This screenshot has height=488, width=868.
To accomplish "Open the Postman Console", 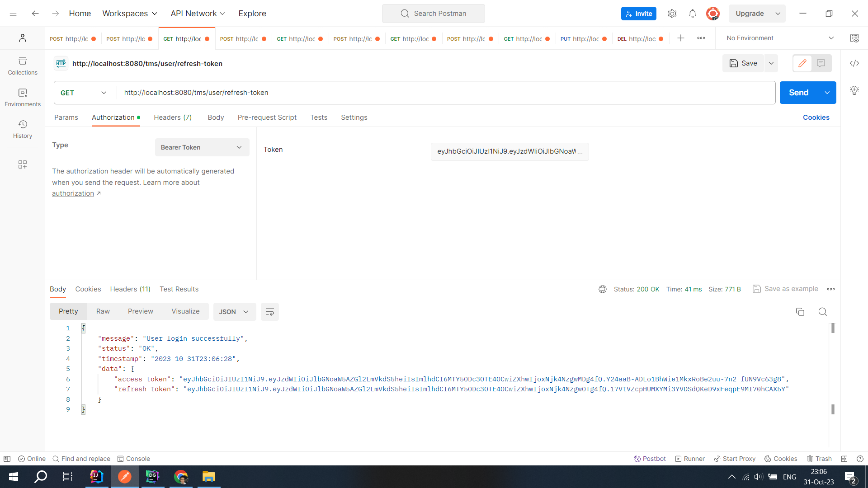I will pyautogui.click(x=133, y=459).
